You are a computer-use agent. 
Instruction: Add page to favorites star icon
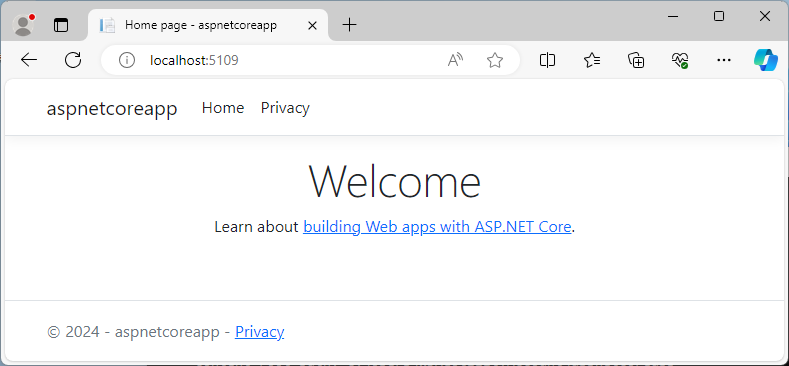[495, 60]
